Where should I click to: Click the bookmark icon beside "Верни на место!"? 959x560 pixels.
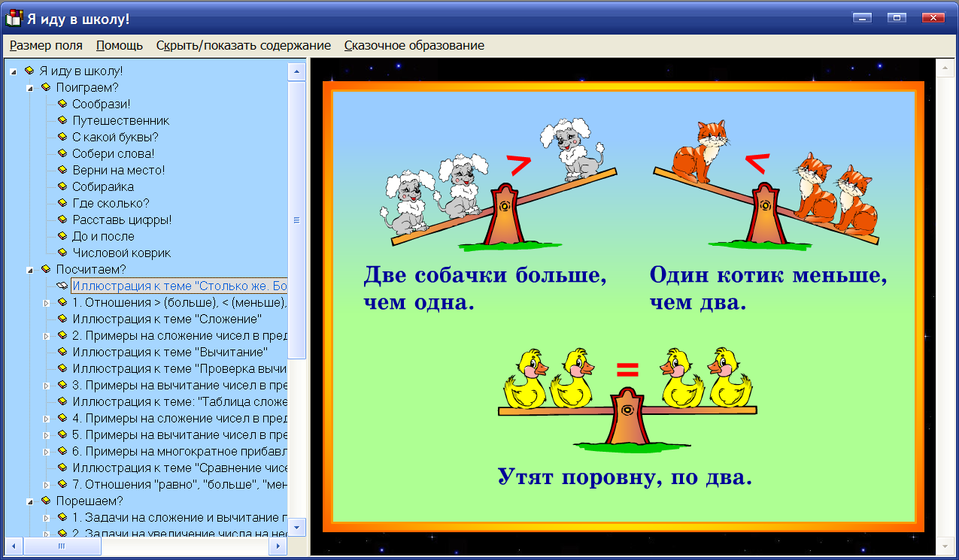point(62,170)
